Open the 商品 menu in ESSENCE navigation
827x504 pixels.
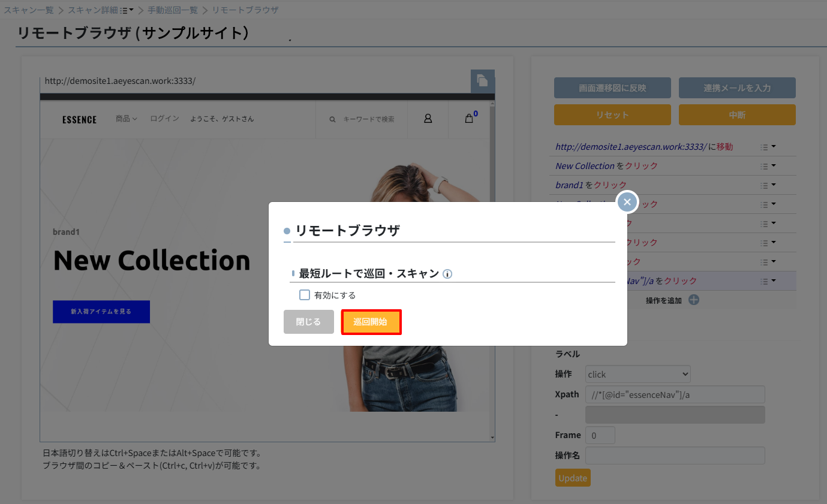click(127, 119)
